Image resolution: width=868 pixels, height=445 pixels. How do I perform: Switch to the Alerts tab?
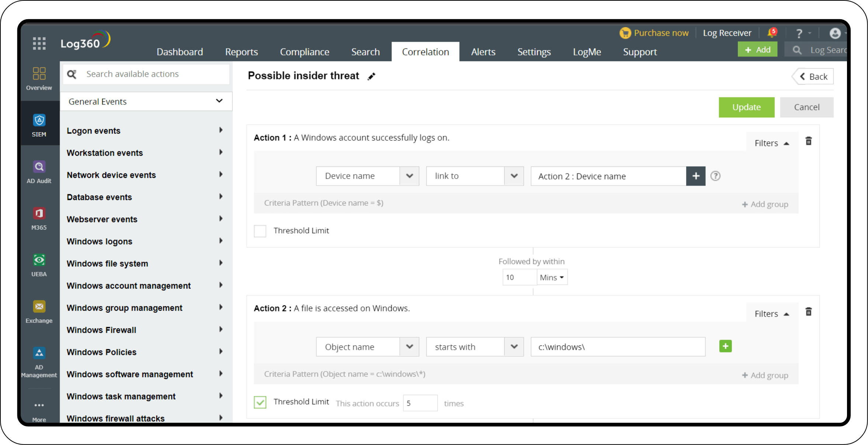[x=483, y=52]
